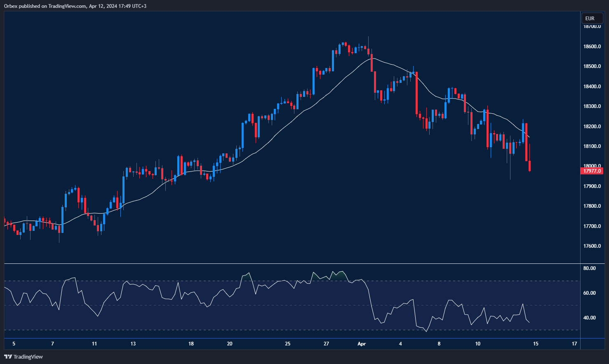
Task: Click the 18300.0 price axis label
Action: pyautogui.click(x=592, y=106)
